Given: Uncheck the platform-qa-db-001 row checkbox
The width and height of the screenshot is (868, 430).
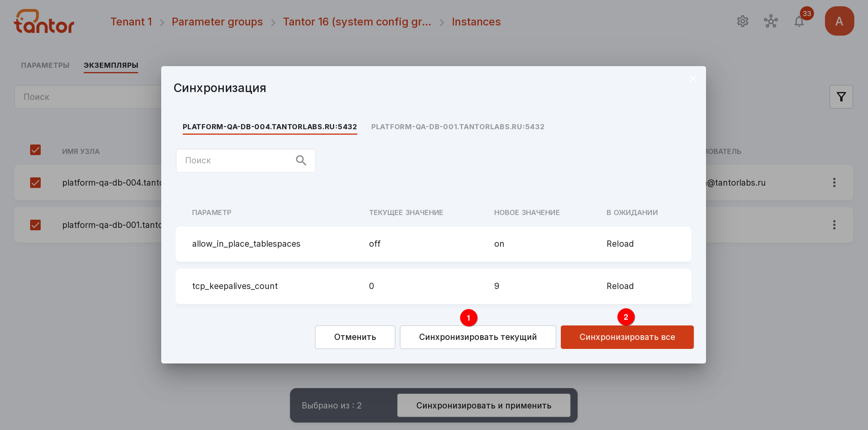Looking at the screenshot, I should pyautogui.click(x=35, y=225).
